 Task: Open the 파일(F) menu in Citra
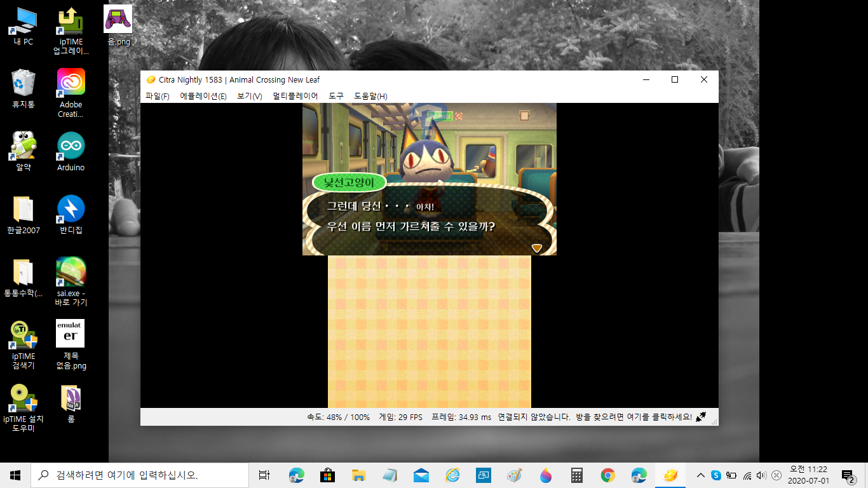157,96
